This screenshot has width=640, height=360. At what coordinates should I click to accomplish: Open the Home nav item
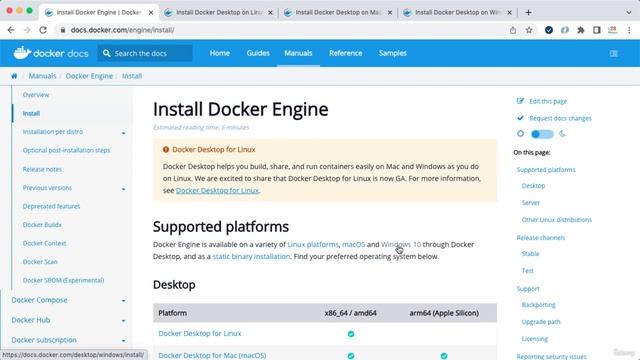click(x=220, y=53)
